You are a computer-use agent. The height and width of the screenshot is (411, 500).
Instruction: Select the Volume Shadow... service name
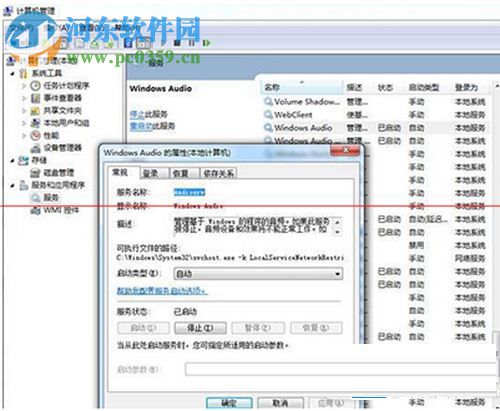point(307,102)
